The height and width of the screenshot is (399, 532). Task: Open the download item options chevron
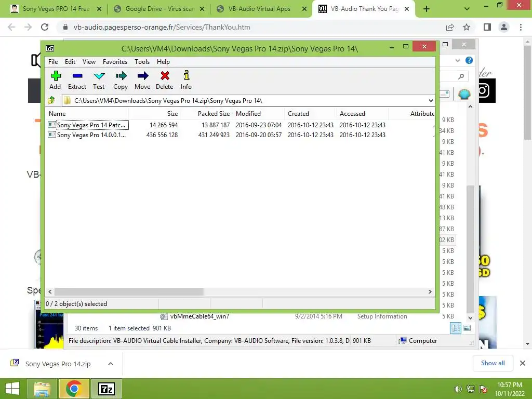110,364
